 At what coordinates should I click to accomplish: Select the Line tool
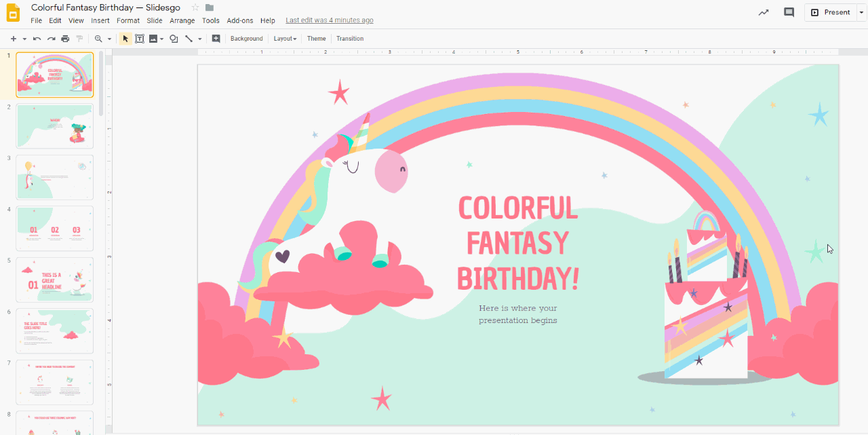tap(189, 39)
